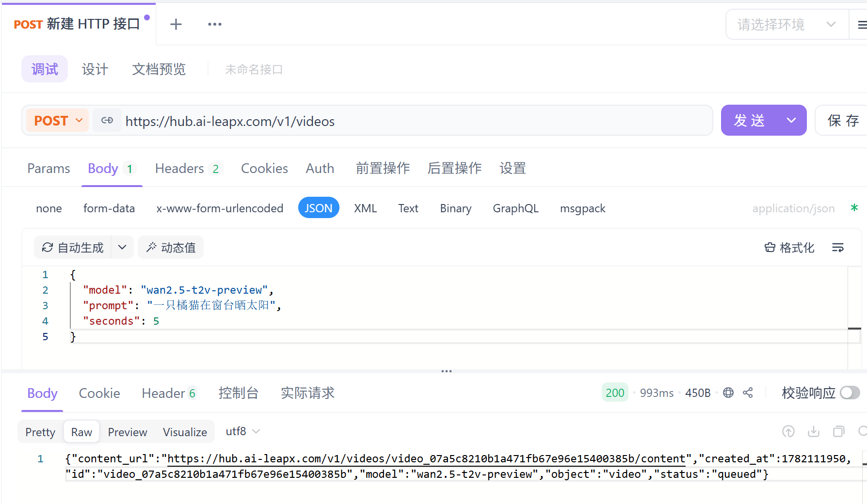Image resolution: width=867 pixels, height=504 pixels.
Task: Open the 后置操作 tab
Action: click(455, 169)
